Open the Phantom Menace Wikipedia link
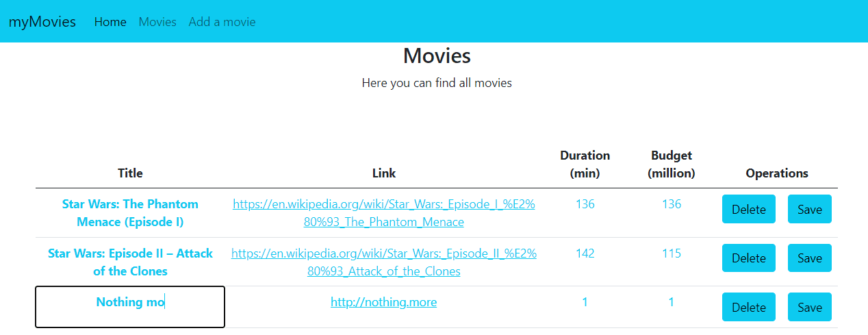 tap(383, 213)
